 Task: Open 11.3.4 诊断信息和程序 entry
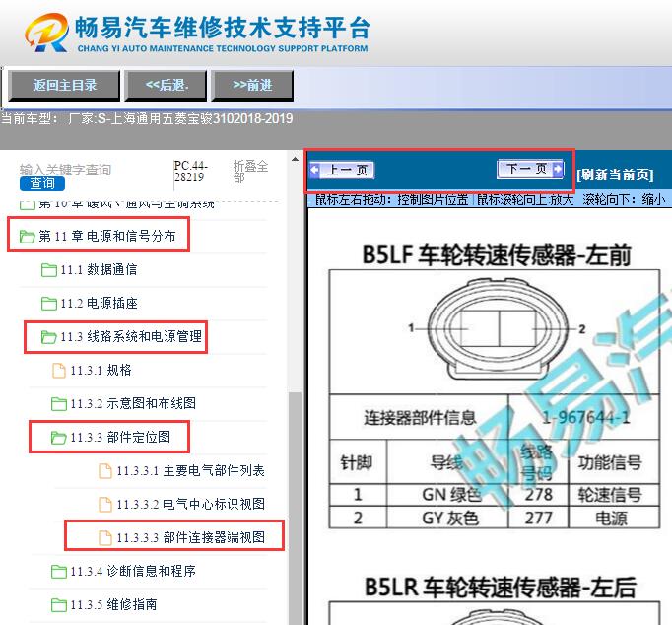133,571
